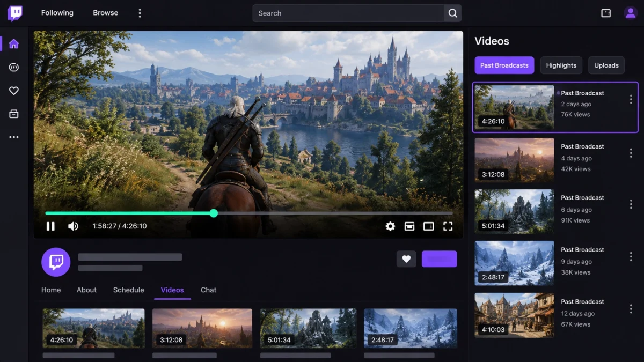Switch to the channel Videos tab
Image resolution: width=644 pixels, height=362 pixels.
coord(172,290)
